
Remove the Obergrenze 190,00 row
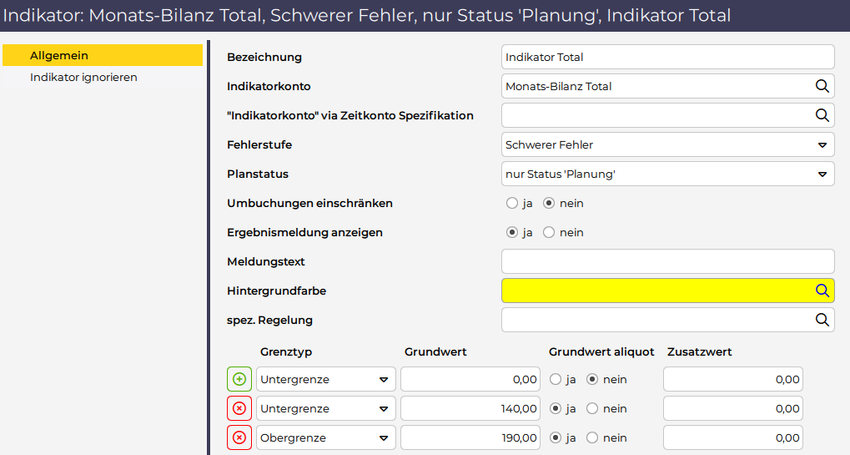point(239,437)
